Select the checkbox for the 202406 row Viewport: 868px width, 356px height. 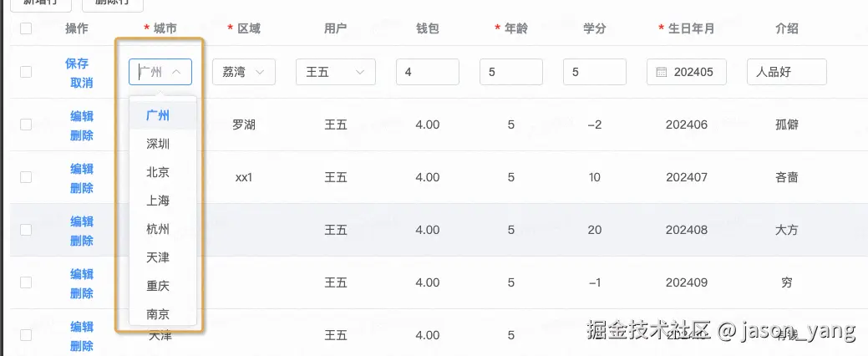tap(26, 125)
